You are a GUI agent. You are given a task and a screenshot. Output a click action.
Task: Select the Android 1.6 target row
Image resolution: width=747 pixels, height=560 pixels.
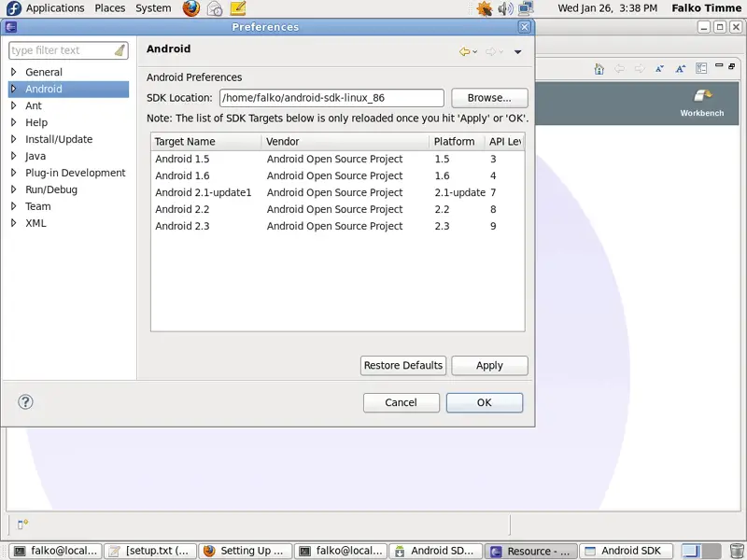[x=338, y=175]
